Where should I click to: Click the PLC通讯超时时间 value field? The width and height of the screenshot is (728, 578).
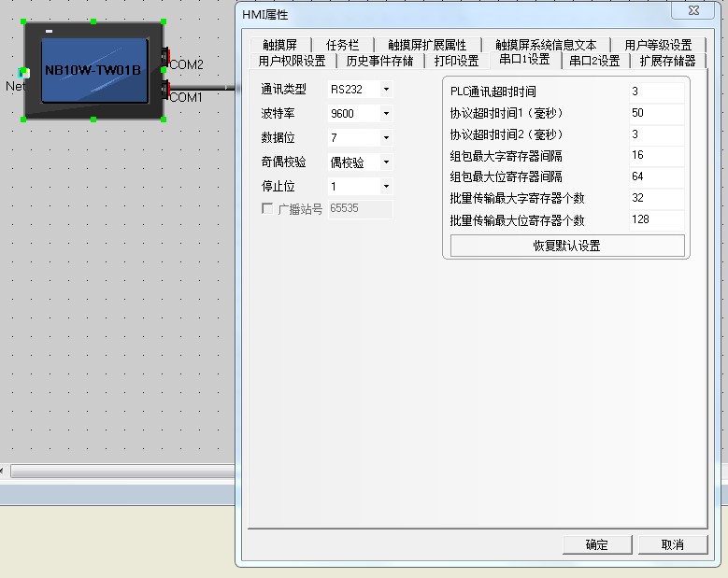pyautogui.click(x=656, y=92)
